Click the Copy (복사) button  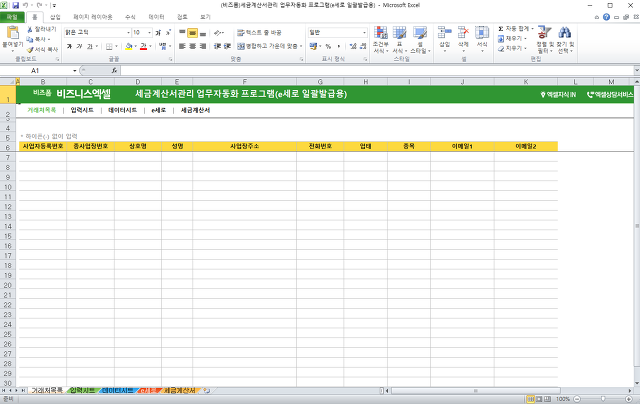tap(38, 39)
